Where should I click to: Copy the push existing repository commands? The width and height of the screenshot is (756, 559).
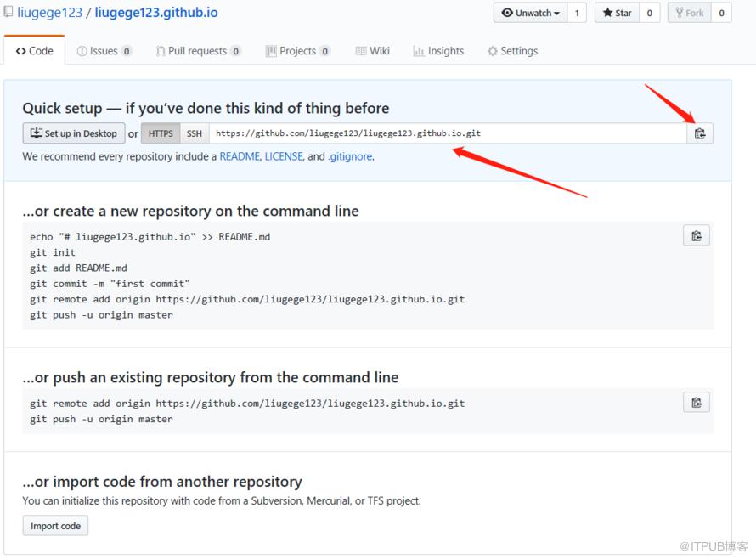tap(697, 402)
